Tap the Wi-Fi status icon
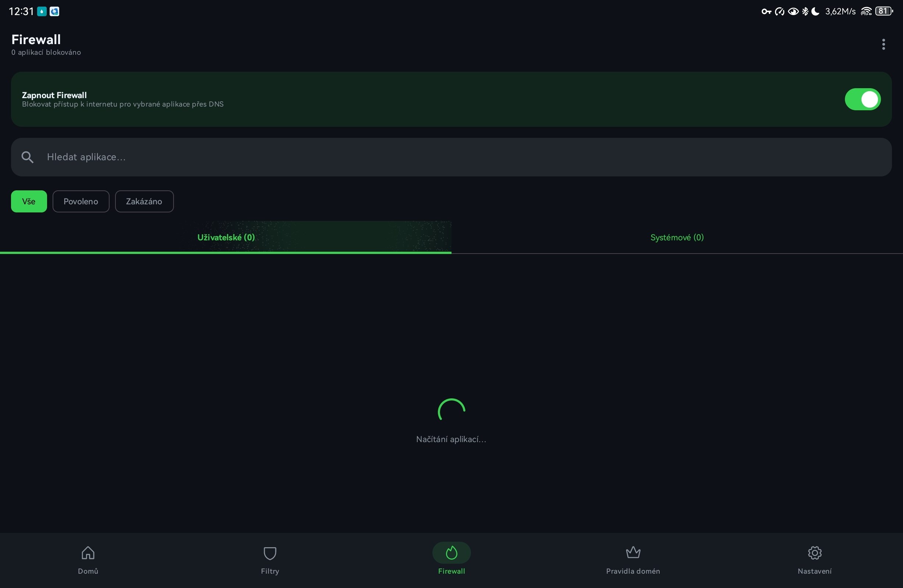This screenshot has width=903, height=588. pyautogui.click(x=866, y=11)
